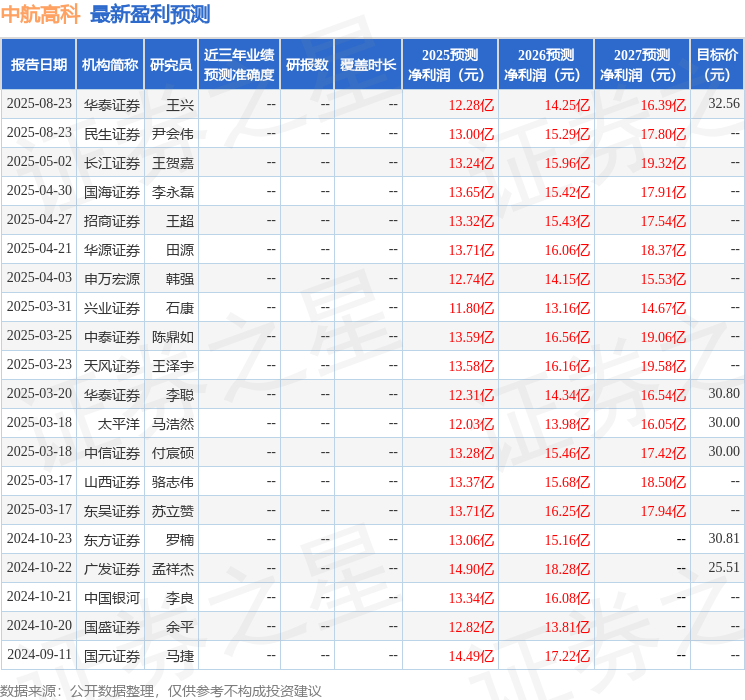Click the 2026预测净利润 column header
Image resolution: width=745 pixels, height=700 pixels.
click(546, 65)
